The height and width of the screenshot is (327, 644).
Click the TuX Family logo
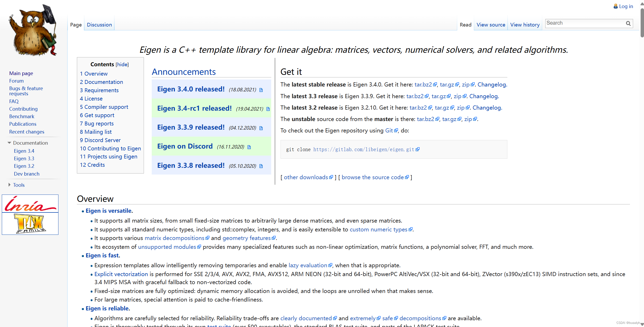[x=30, y=223]
